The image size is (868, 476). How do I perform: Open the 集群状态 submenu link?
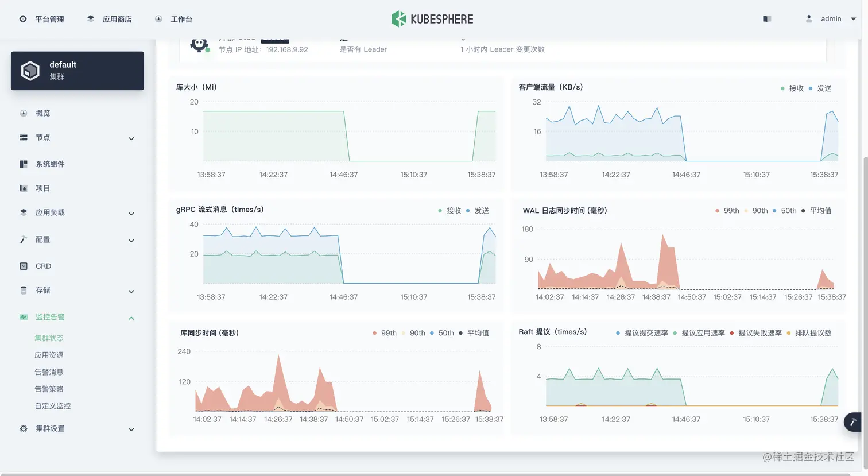[x=49, y=338]
